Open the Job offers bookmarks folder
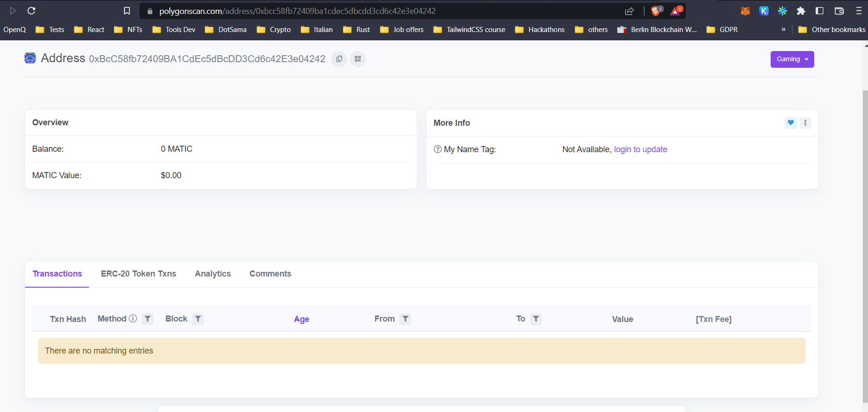868x412 pixels. (x=402, y=29)
